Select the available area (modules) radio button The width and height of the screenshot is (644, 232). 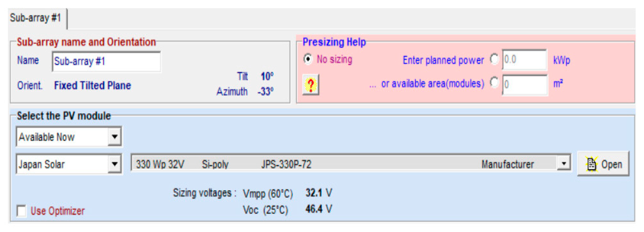coord(494,82)
